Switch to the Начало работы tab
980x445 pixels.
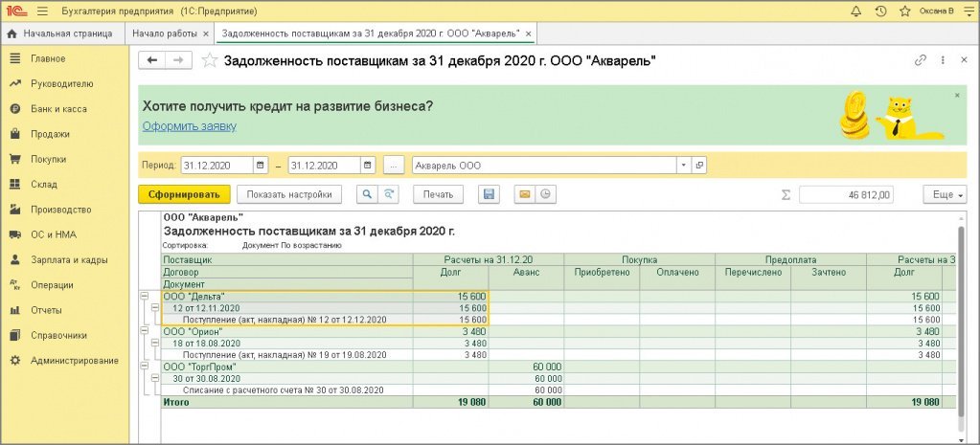coord(169,33)
